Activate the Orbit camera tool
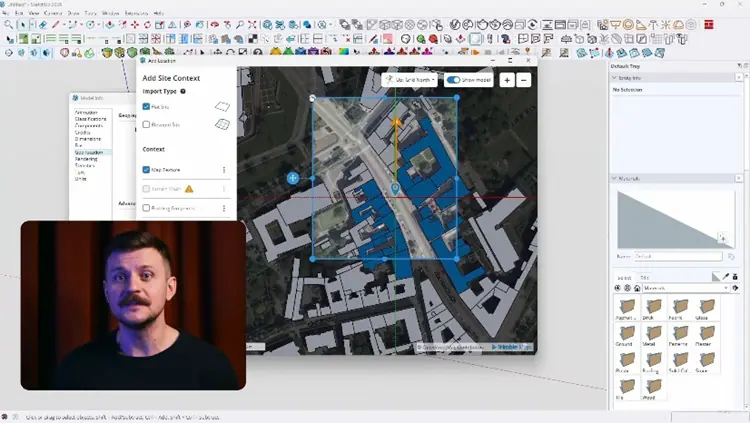This screenshot has height=423, width=750. pos(215,24)
